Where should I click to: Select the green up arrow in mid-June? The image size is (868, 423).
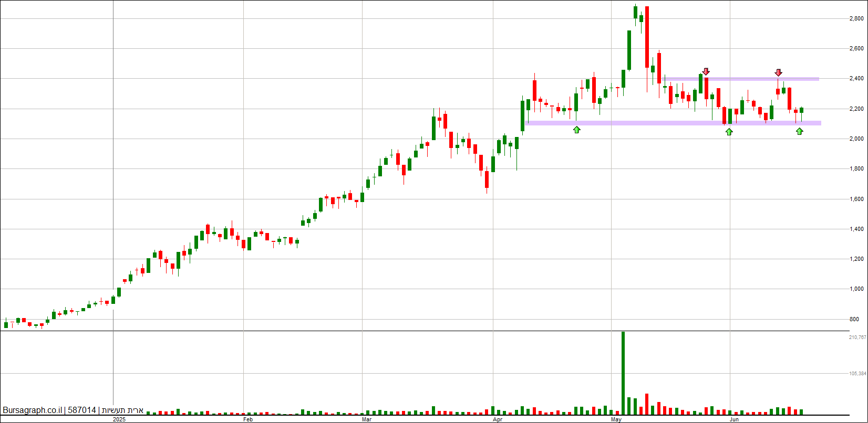point(799,131)
